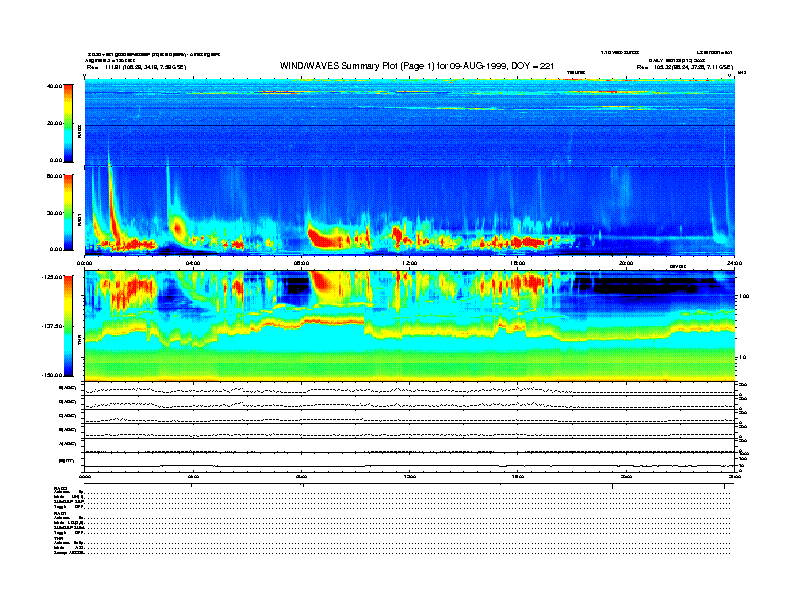Click the 100 tick label right of TNR panel
The height and width of the screenshot is (612, 792).
[x=744, y=296]
